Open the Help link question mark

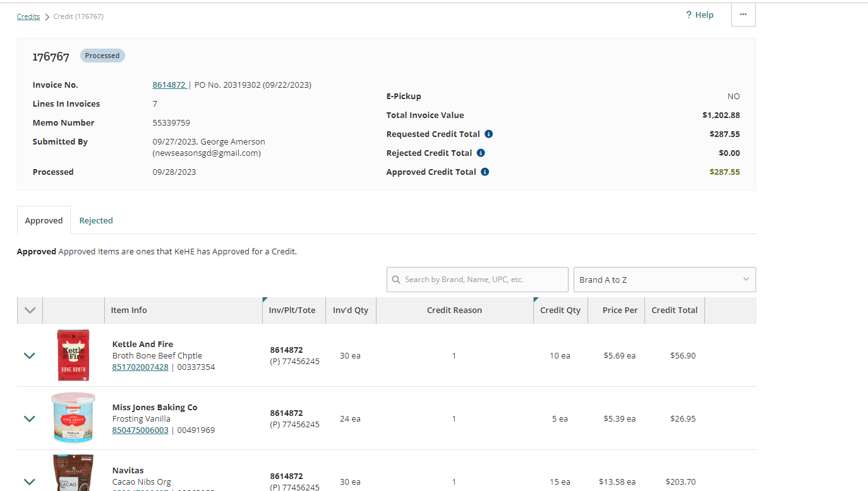[689, 15]
